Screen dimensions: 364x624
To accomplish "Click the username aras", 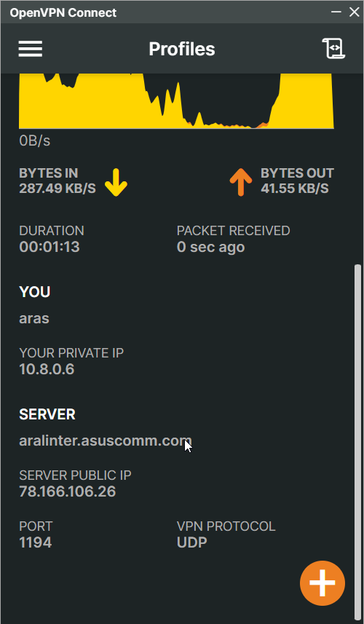I will [34, 318].
